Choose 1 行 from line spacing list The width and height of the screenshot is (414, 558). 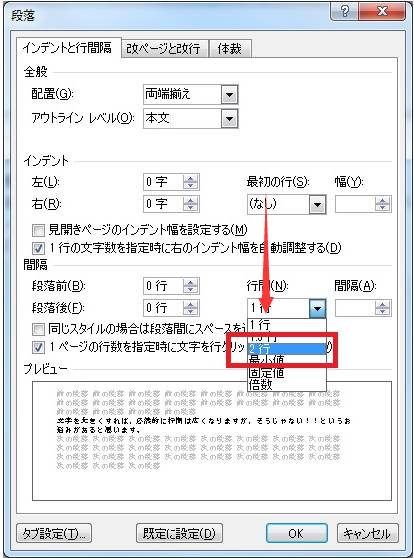pos(287,325)
